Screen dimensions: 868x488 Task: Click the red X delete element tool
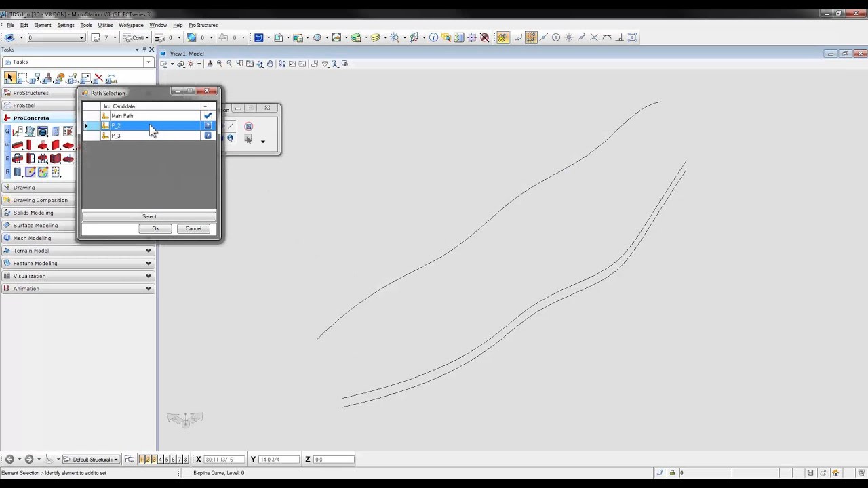98,79
